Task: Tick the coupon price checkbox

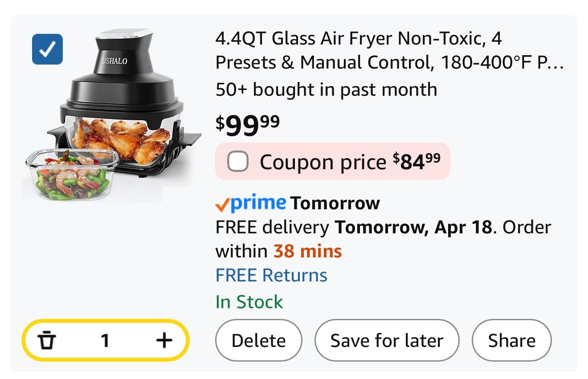Action: 238,162
